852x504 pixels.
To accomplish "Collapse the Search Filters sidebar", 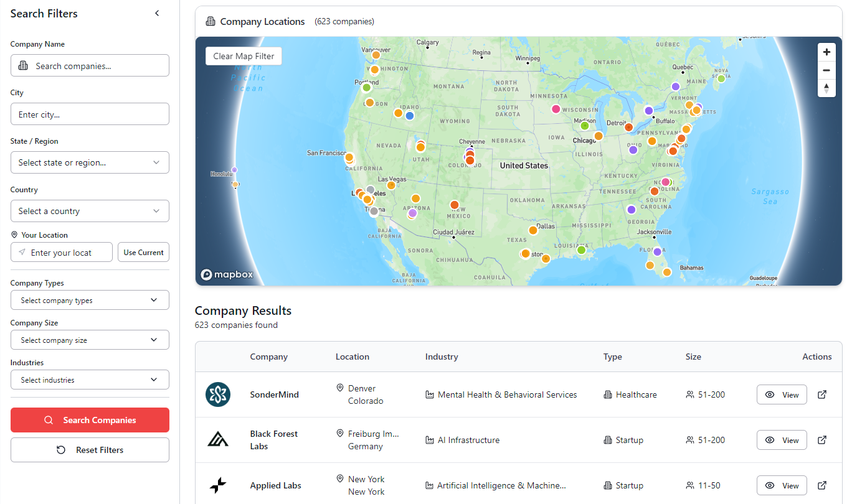I will pyautogui.click(x=157, y=13).
